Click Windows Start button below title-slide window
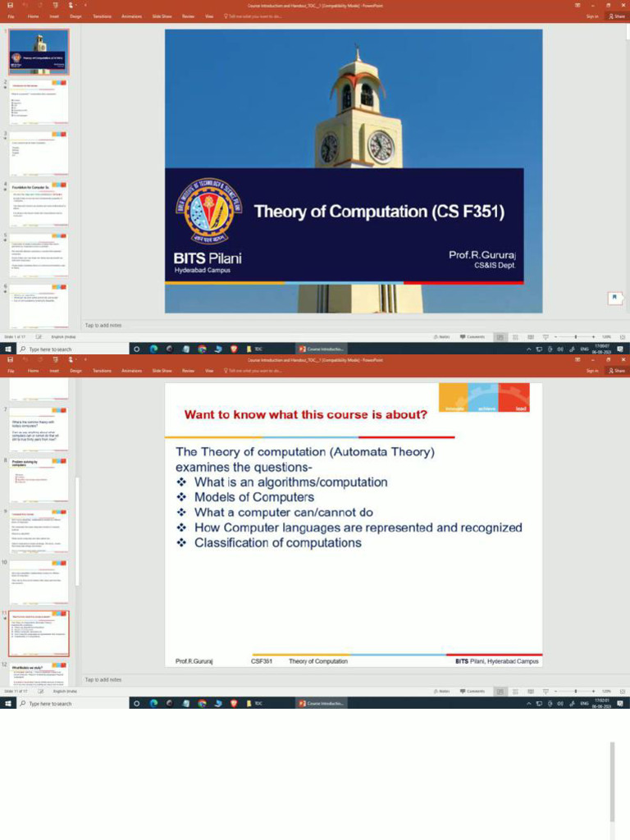The image size is (630, 840). pyautogui.click(x=8, y=349)
